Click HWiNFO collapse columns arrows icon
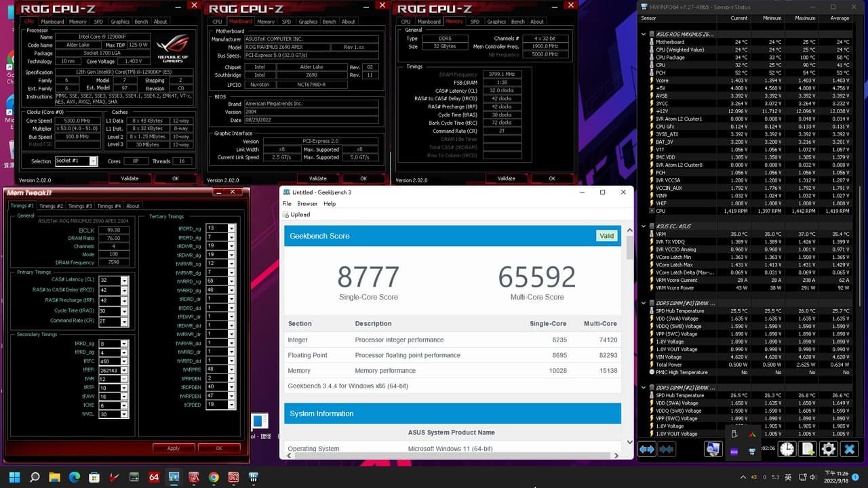 coord(667,449)
